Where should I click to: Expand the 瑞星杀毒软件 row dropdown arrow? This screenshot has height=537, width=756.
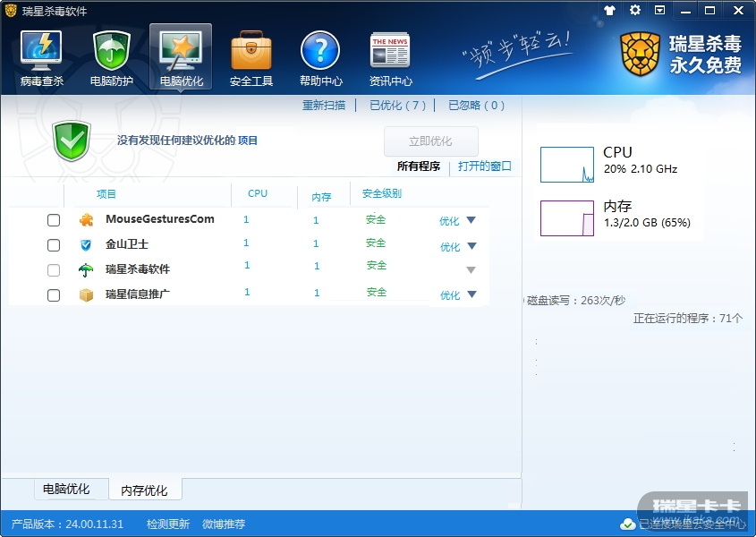pos(471,270)
